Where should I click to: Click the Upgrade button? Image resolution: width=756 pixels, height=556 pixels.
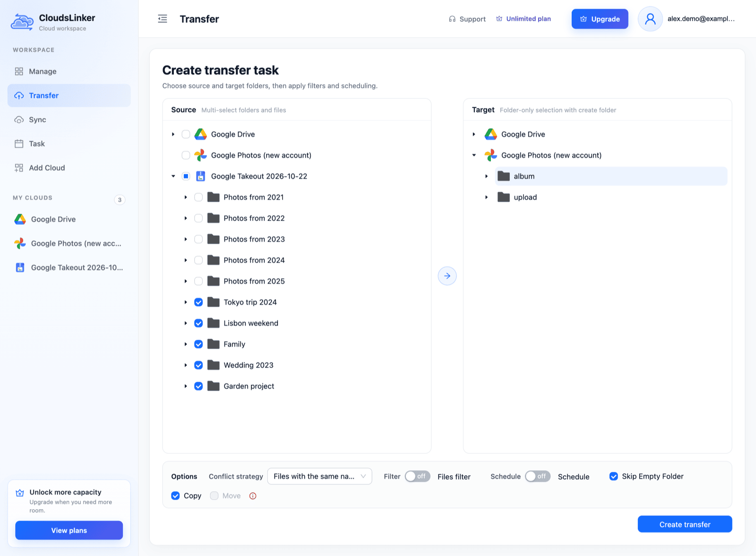click(600, 19)
